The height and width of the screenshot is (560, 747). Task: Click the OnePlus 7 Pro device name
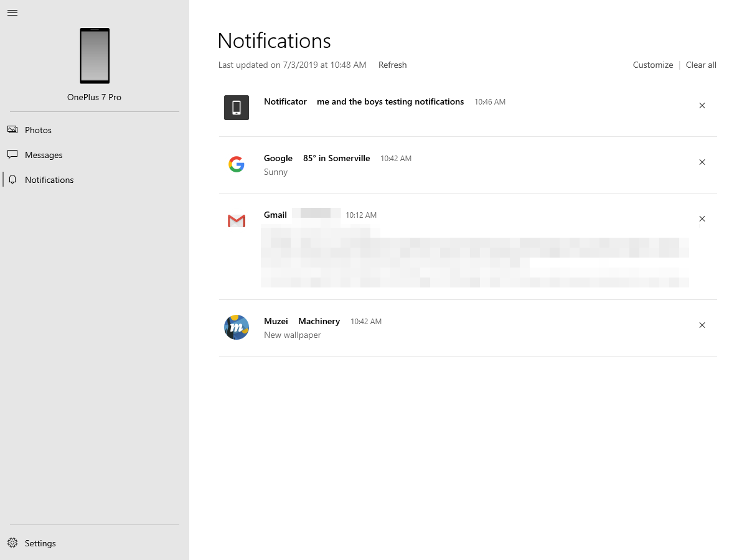(95, 97)
